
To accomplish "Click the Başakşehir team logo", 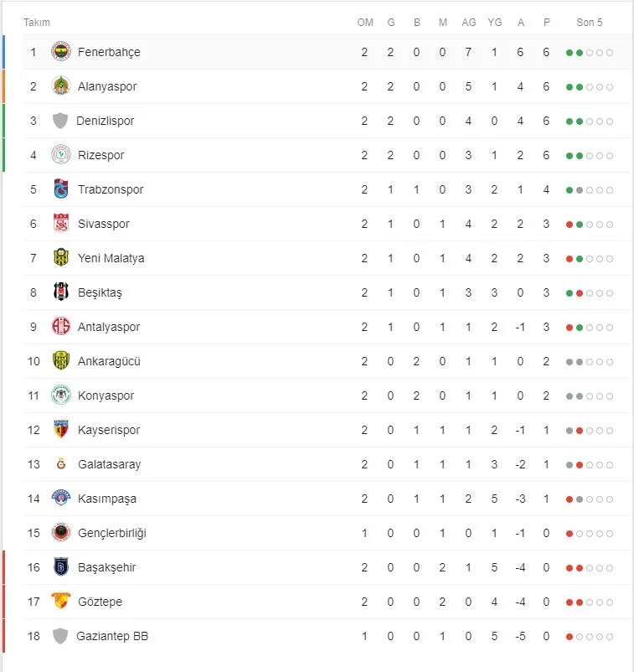I will point(61,567).
